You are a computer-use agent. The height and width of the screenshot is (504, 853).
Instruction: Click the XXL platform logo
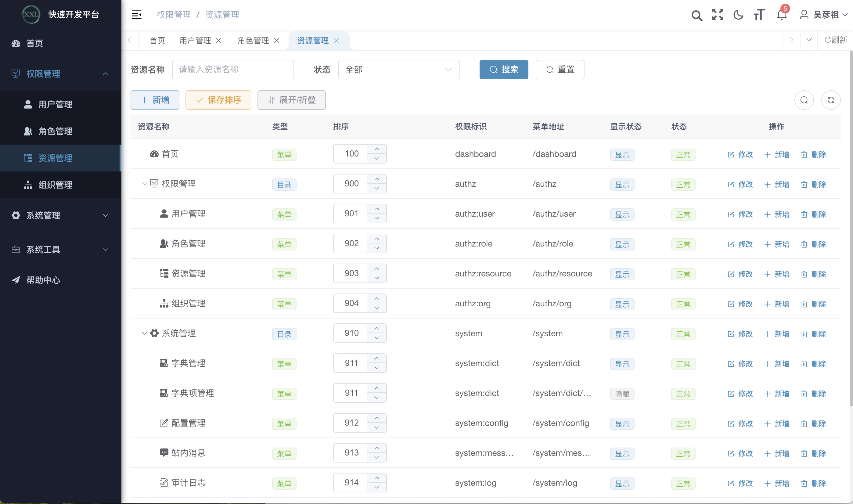coord(31,15)
